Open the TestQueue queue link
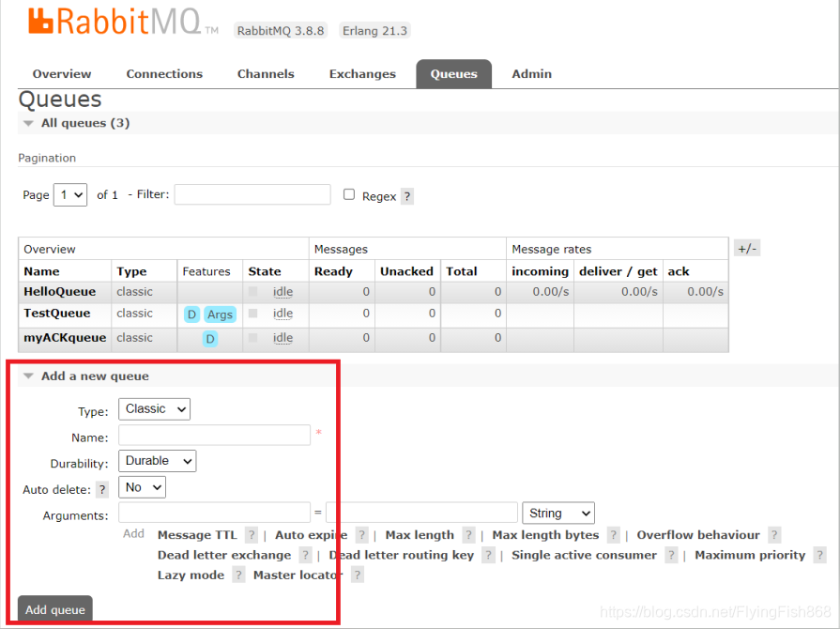The image size is (840, 629). [x=57, y=313]
